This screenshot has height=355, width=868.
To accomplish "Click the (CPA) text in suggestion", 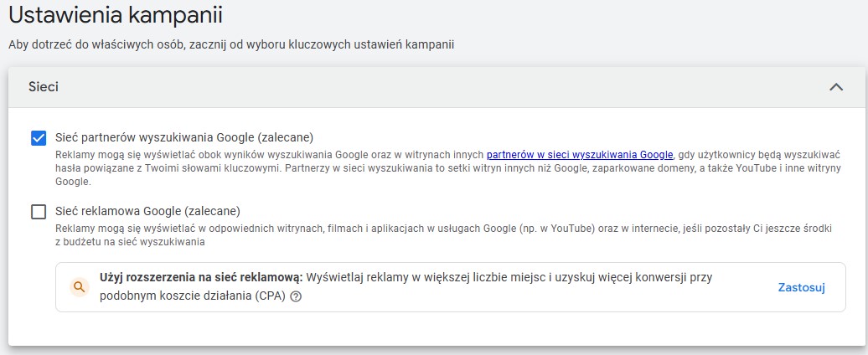I will tap(271, 296).
